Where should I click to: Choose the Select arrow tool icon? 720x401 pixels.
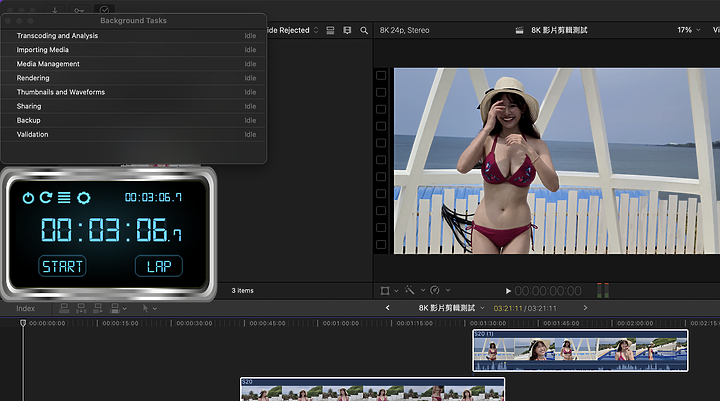[146, 308]
